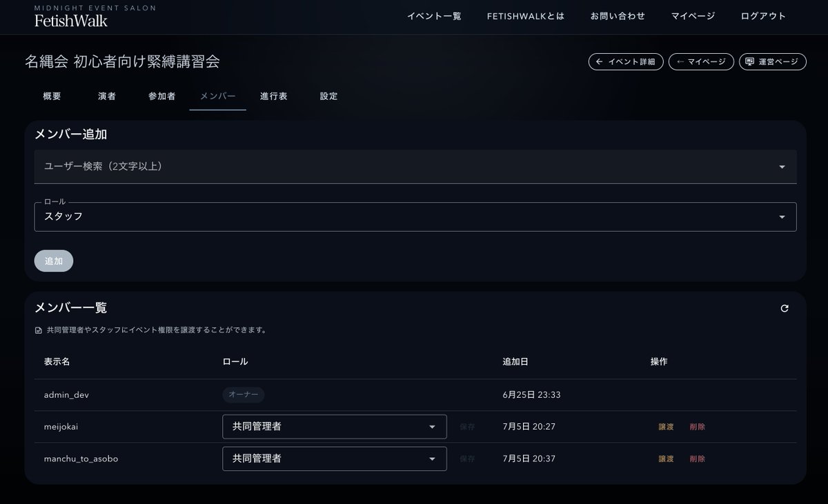The height and width of the screenshot is (504, 828).
Task: Click the 操作 column header
Action: click(659, 362)
